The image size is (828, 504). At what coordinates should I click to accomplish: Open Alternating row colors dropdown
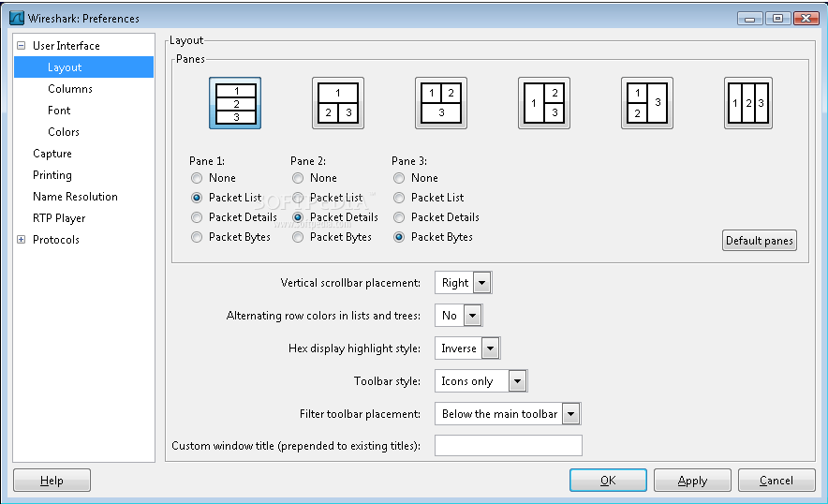pyautogui.click(x=458, y=316)
